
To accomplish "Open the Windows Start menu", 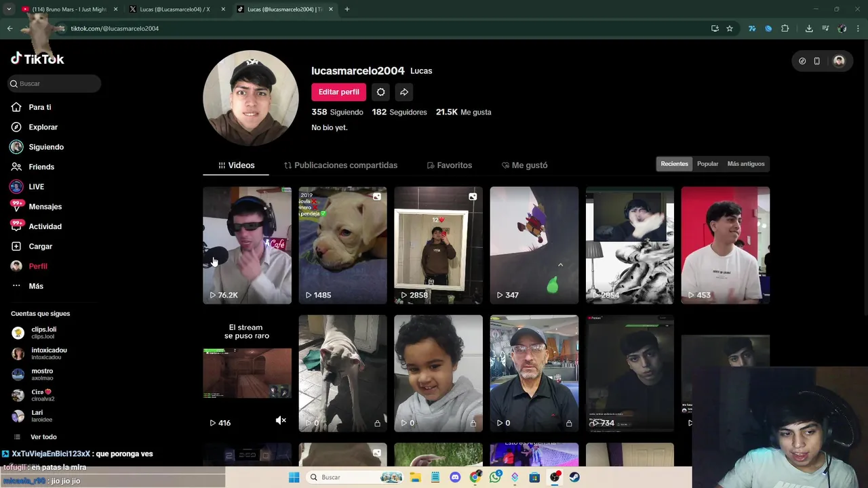I will coord(294,477).
